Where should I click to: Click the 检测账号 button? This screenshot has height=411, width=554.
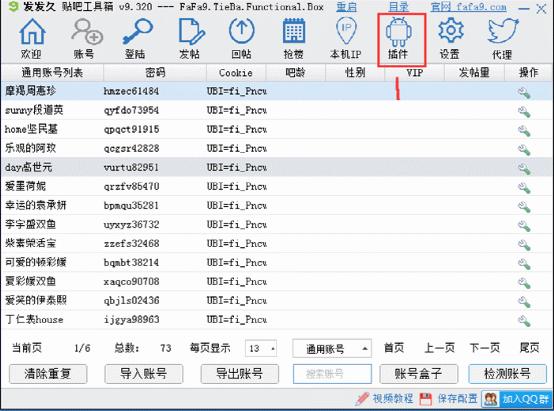[507, 374]
